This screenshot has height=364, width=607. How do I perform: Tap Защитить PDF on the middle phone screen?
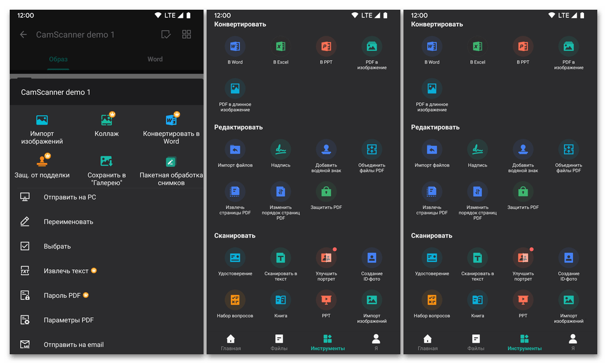[326, 196]
